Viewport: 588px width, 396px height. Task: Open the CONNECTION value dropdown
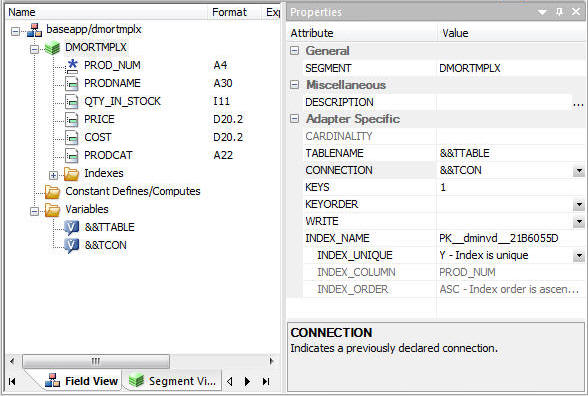(x=579, y=171)
